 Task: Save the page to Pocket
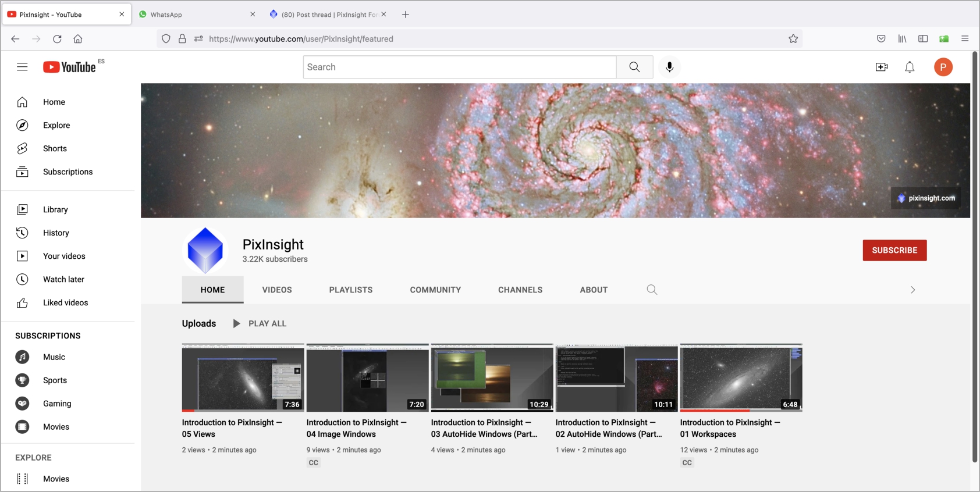[881, 39]
